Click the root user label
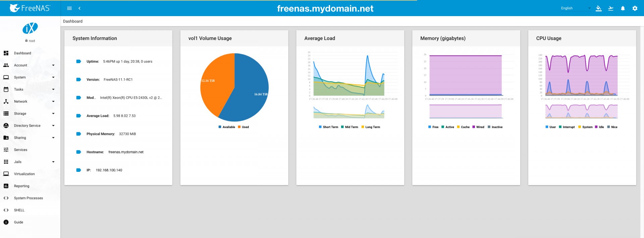The width and height of the screenshot is (644, 238). tap(30, 41)
